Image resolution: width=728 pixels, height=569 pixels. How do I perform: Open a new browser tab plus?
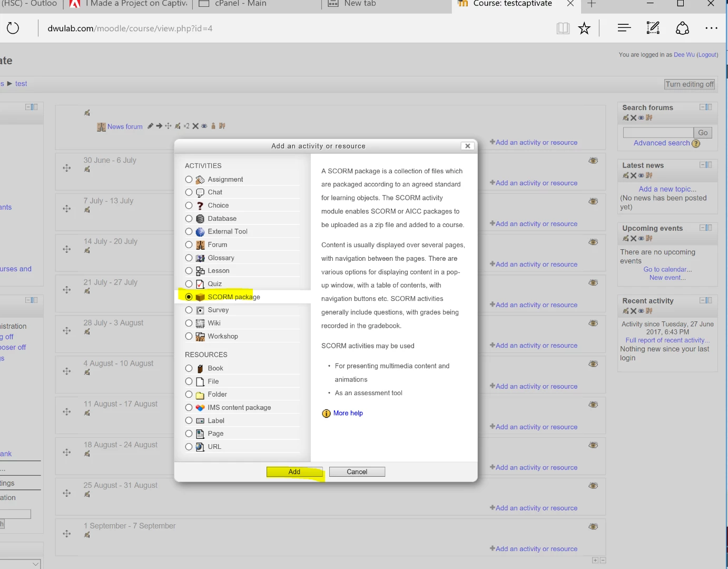pos(592,4)
